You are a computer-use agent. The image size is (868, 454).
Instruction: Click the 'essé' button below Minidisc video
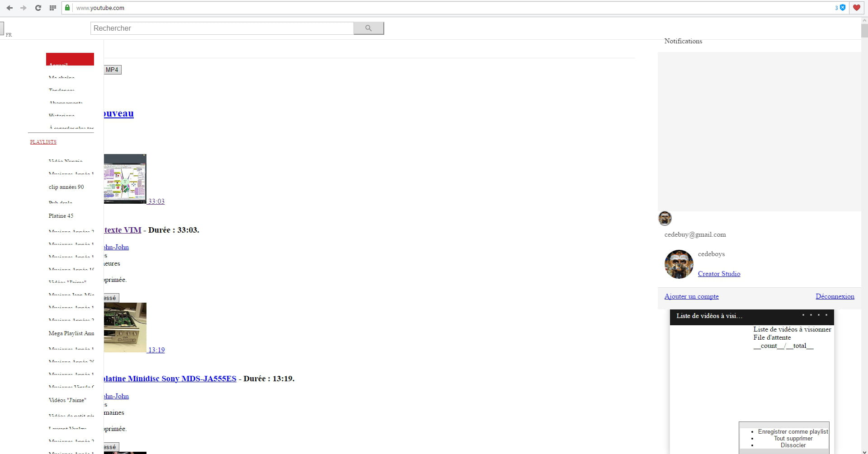click(x=111, y=447)
